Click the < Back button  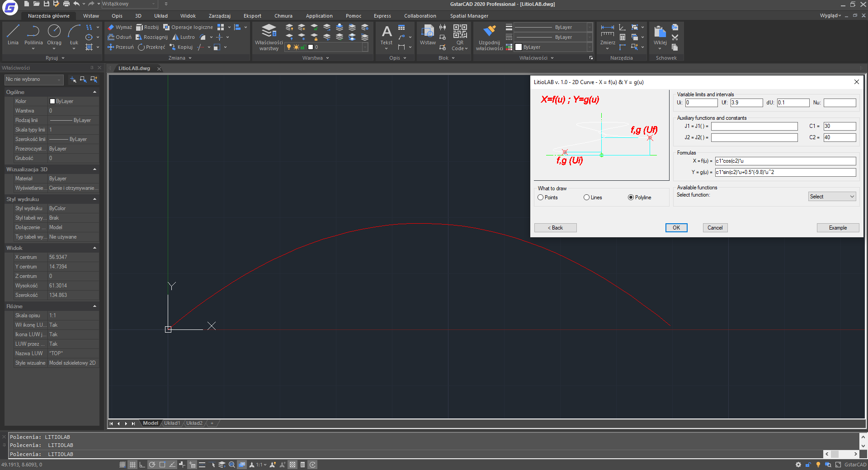point(556,228)
